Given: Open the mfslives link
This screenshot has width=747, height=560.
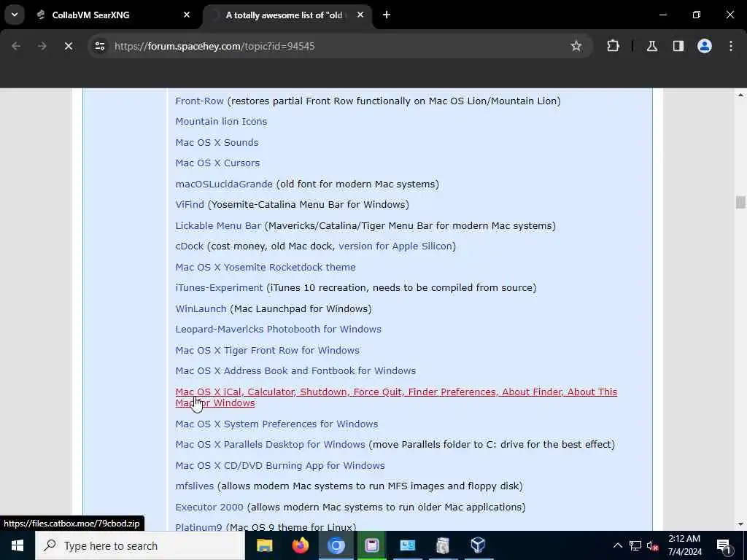Looking at the screenshot, I should pos(194,486).
